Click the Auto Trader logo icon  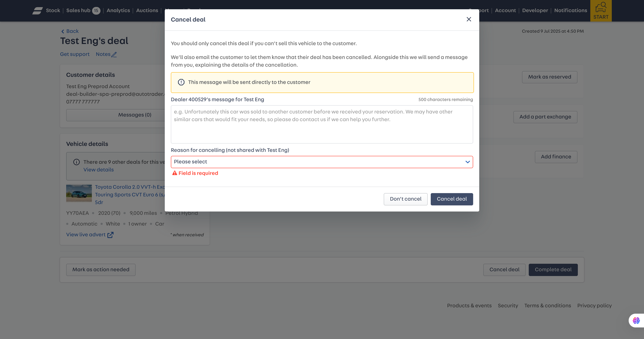38,11
